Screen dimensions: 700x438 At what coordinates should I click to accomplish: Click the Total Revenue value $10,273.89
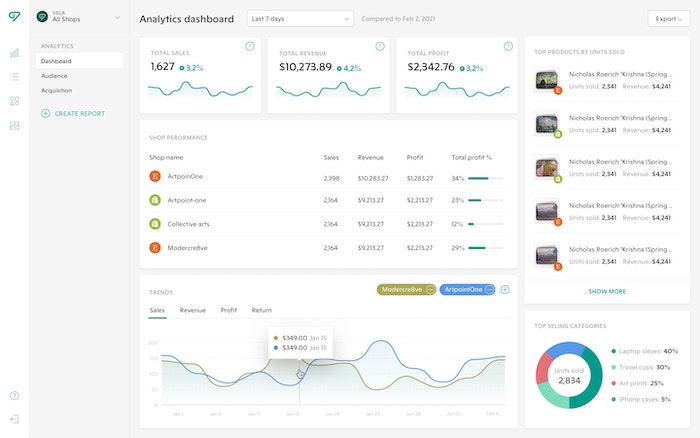point(305,67)
